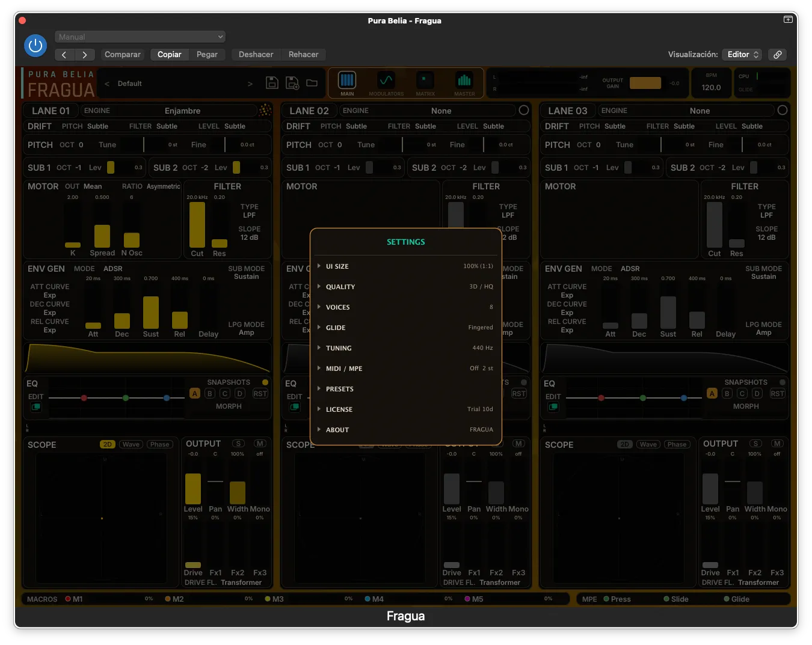The width and height of the screenshot is (812, 645).
Task: Go to previous preset with left arrow
Action: point(107,84)
